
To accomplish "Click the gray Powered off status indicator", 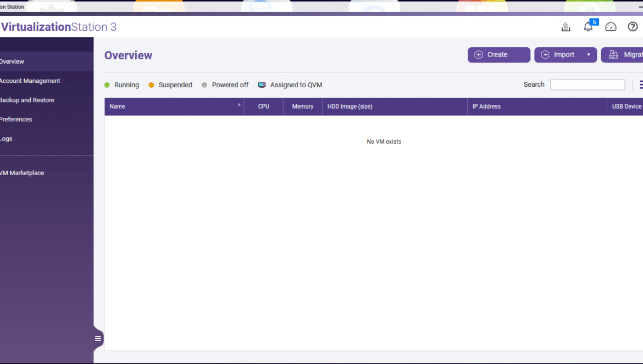I will tap(204, 85).
